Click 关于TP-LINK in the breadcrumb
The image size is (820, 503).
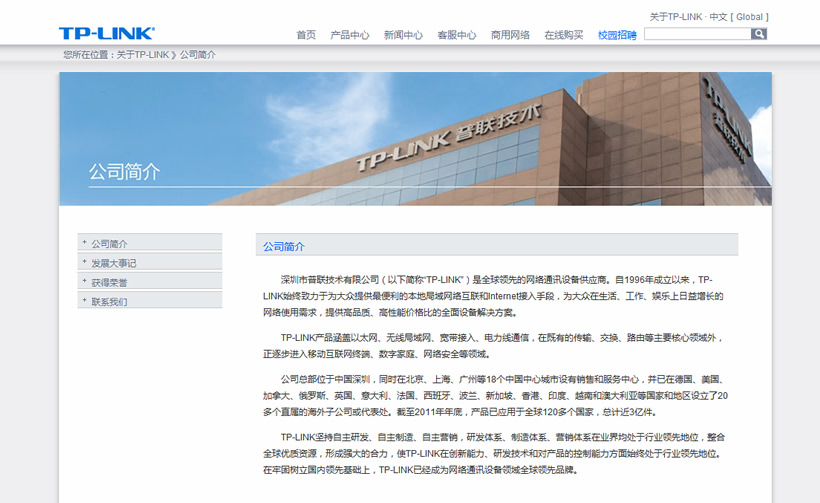143,54
